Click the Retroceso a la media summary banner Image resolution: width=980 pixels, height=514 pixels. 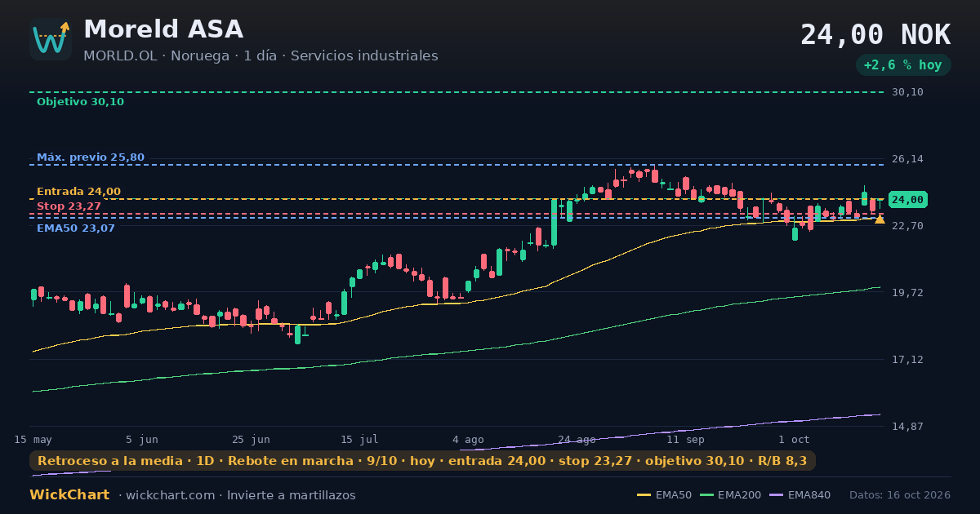[x=422, y=461]
